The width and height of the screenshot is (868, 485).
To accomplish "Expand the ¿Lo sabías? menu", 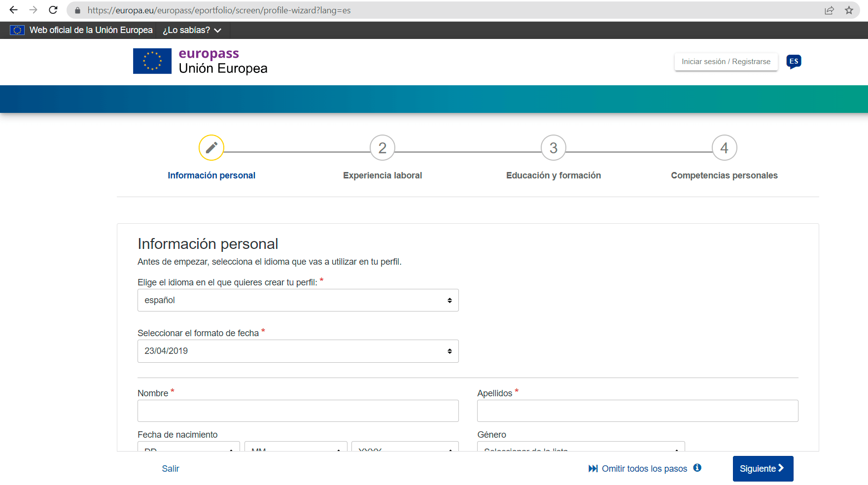I will coord(192,30).
